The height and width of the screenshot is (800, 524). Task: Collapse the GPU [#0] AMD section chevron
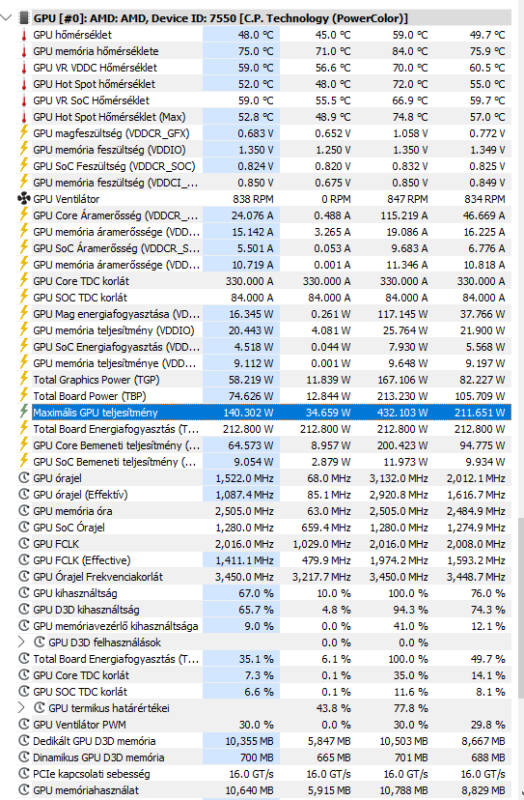point(6,18)
